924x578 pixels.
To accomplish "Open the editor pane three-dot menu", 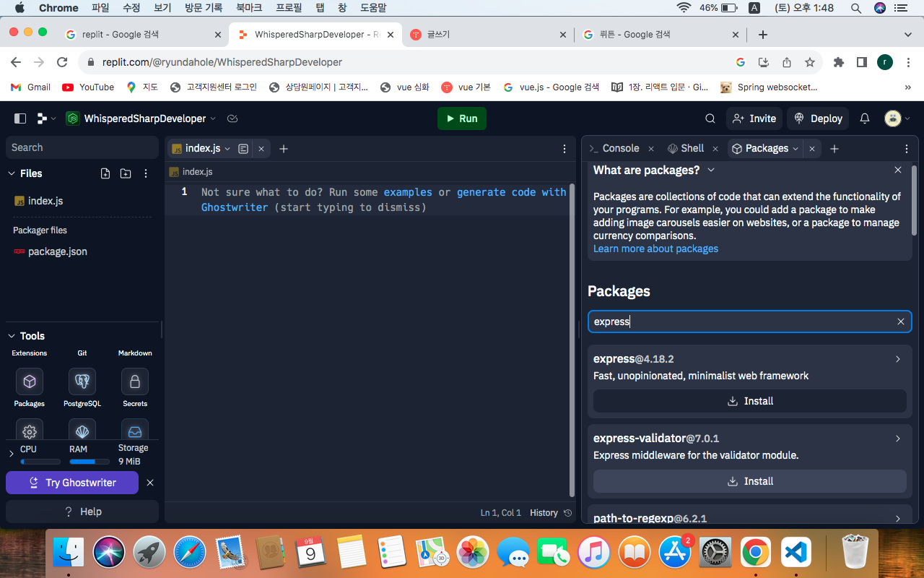I will click(565, 149).
